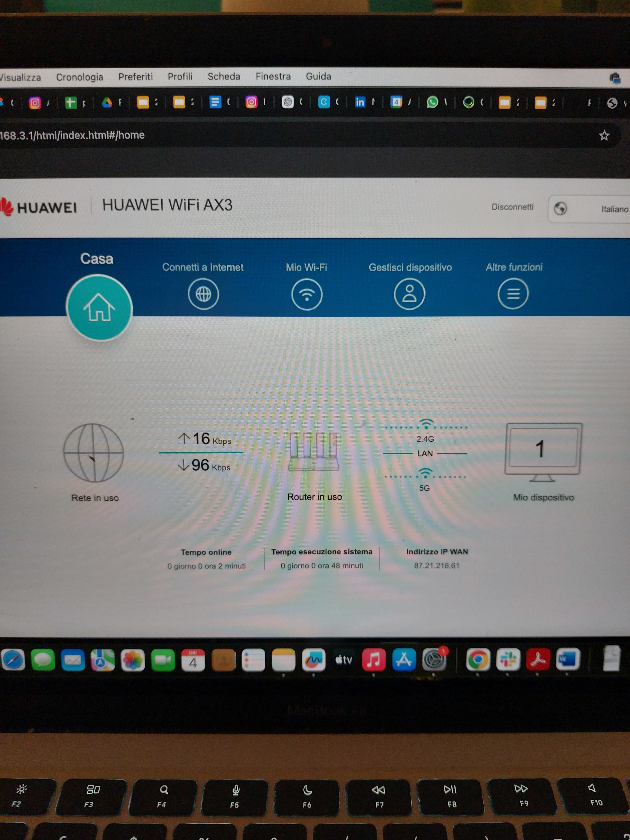Click the system run time 0 ora 48 minuti
630x840 pixels.
pyautogui.click(x=322, y=566)
